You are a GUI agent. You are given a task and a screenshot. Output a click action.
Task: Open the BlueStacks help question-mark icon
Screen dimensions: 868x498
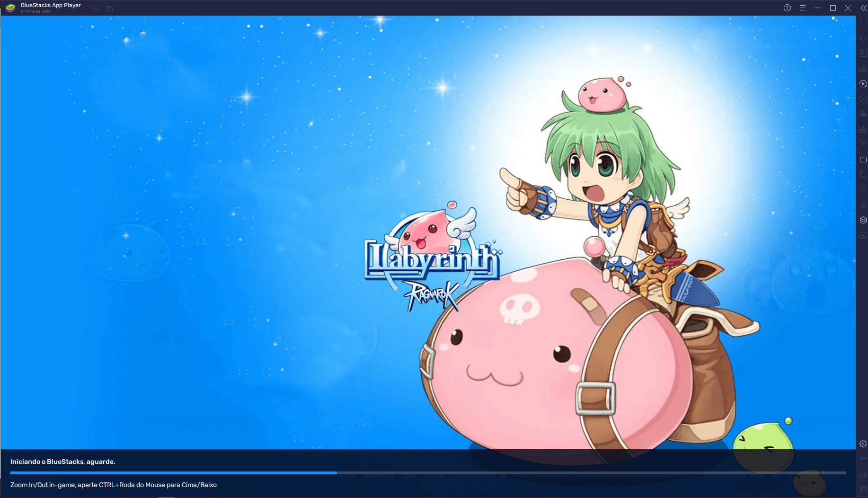(787, 8)
